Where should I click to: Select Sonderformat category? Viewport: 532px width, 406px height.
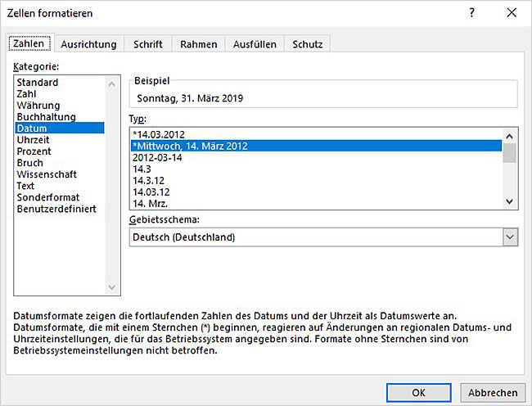[x=60, y=197]
